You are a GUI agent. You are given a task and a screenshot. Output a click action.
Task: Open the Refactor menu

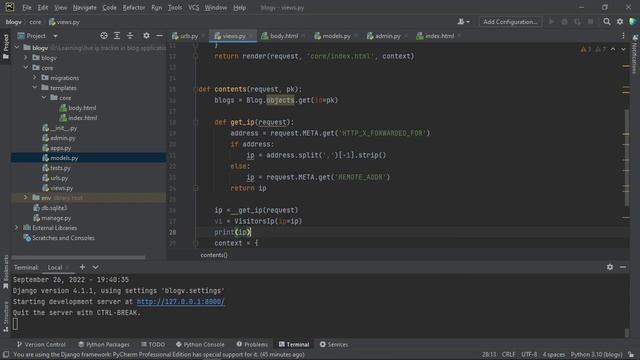coord(133,8)
